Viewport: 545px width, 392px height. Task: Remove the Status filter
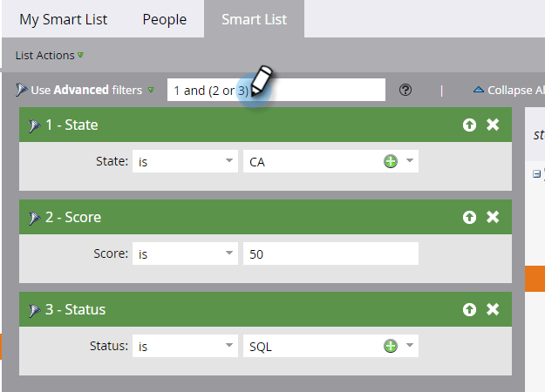493,309
